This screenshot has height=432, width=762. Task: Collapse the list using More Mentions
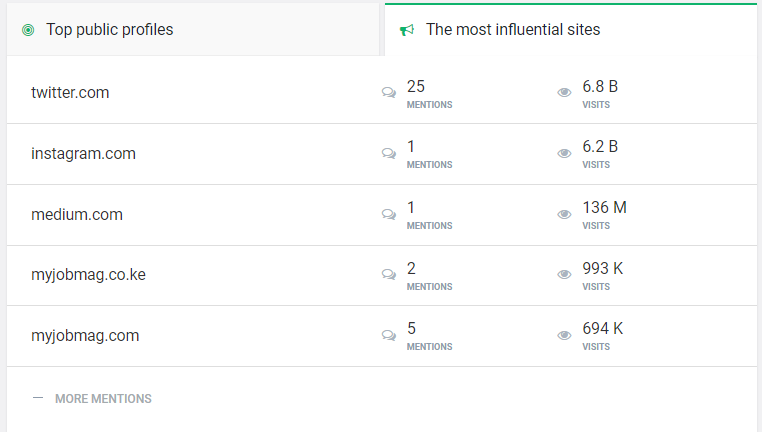(103, 398)
